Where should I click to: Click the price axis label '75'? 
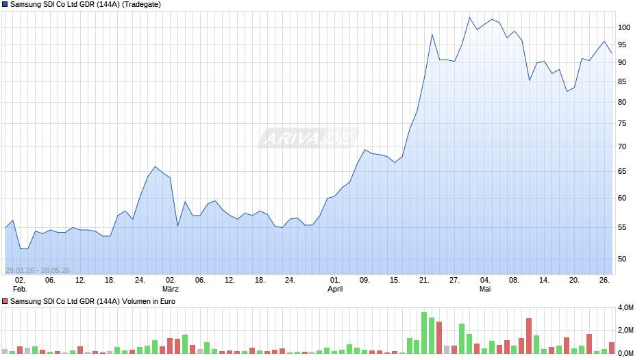click(x=622, y=124)
